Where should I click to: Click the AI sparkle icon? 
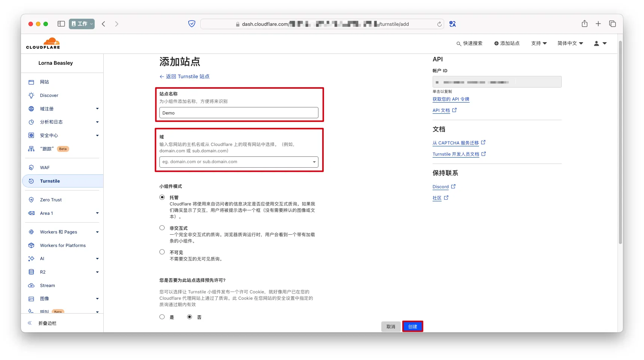pos(31,259)
